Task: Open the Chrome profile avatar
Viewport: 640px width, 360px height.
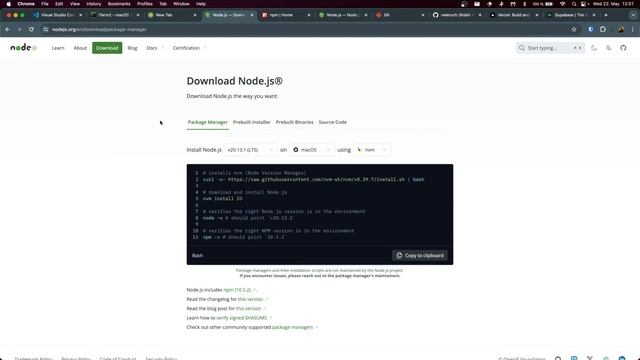Action: (x=621, y=29)
